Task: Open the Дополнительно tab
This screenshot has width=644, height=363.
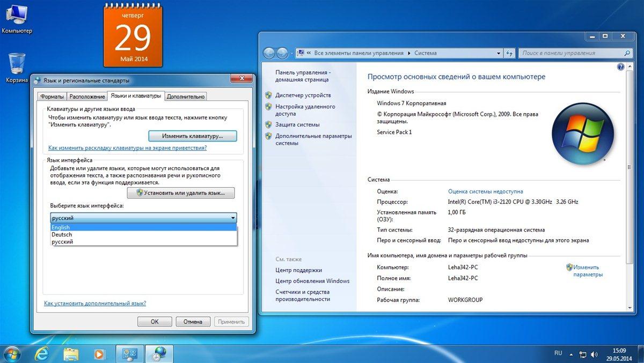Action: point(186,97)
